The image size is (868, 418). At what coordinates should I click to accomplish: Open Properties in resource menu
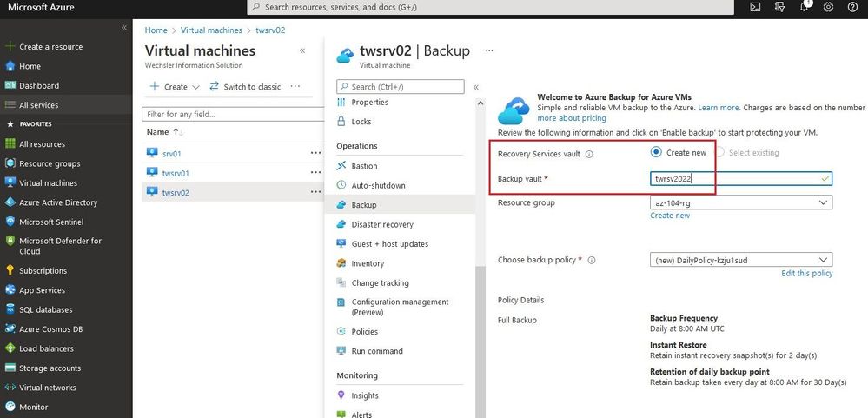click(x=370, y=103)
